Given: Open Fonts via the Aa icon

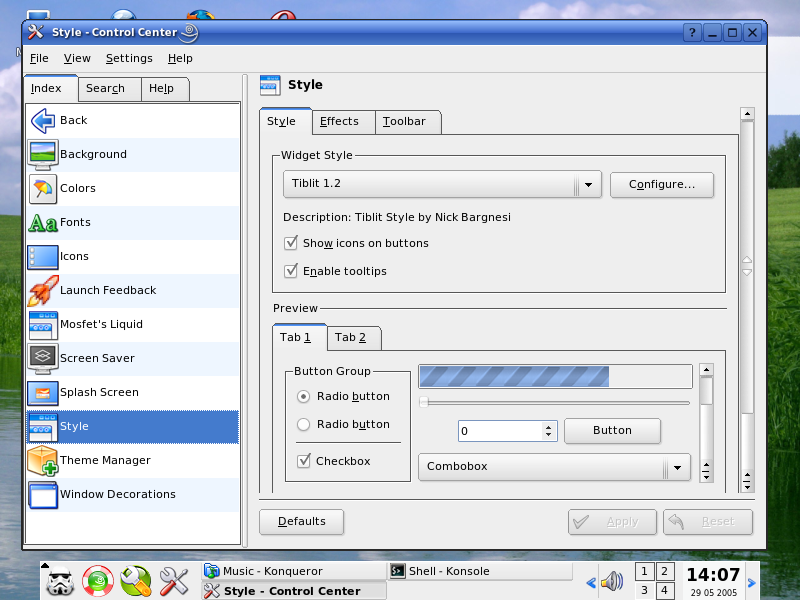Looking at the screenshot, I should tap(43, 222).
